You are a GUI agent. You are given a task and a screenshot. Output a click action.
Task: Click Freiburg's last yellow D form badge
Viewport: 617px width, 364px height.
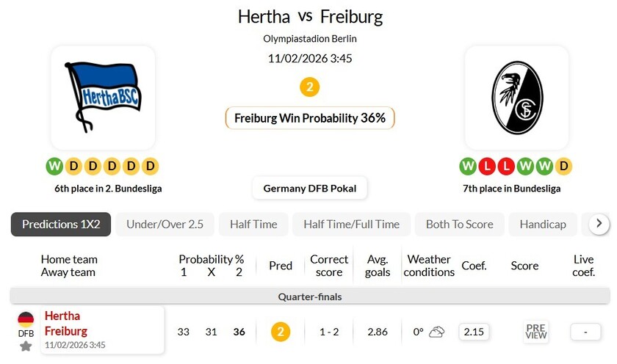click(563, 167)
